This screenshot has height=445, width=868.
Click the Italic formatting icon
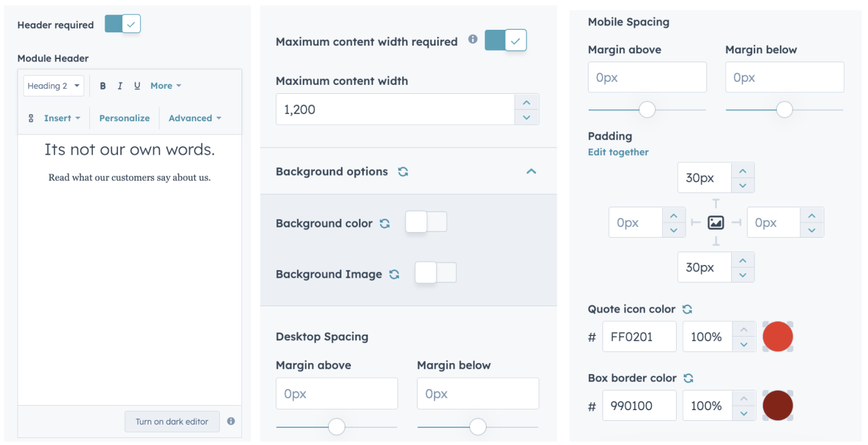(120, 86)
